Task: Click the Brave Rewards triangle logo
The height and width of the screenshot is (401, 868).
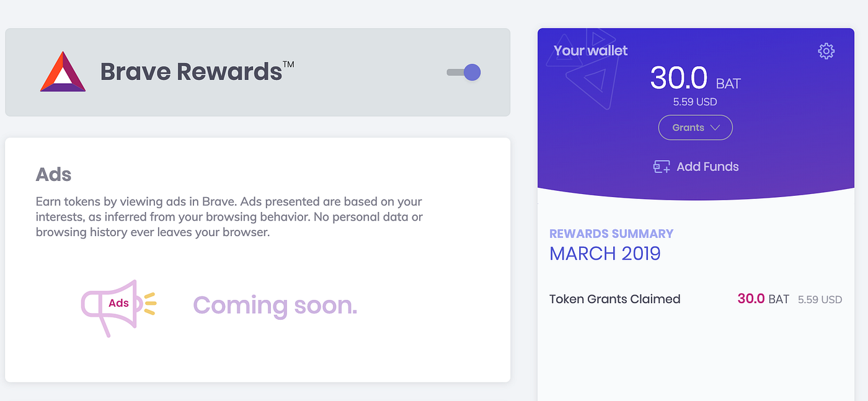Action: [x=63, y=72]
